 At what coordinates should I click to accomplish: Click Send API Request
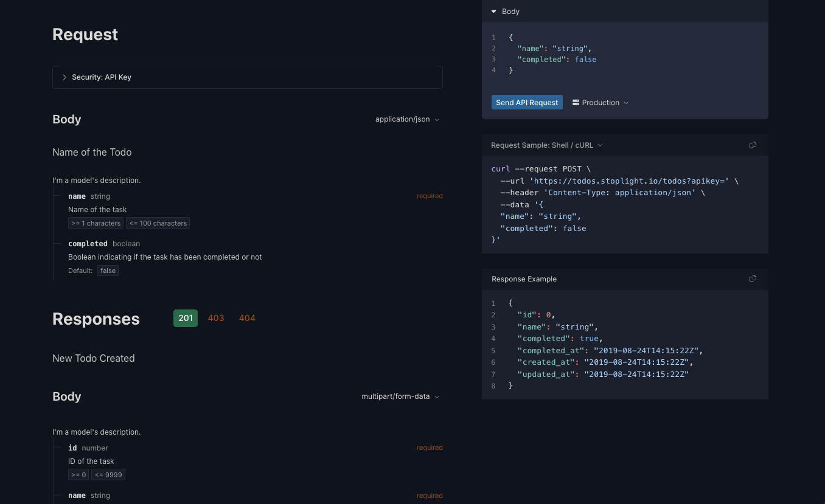point(527,102)
